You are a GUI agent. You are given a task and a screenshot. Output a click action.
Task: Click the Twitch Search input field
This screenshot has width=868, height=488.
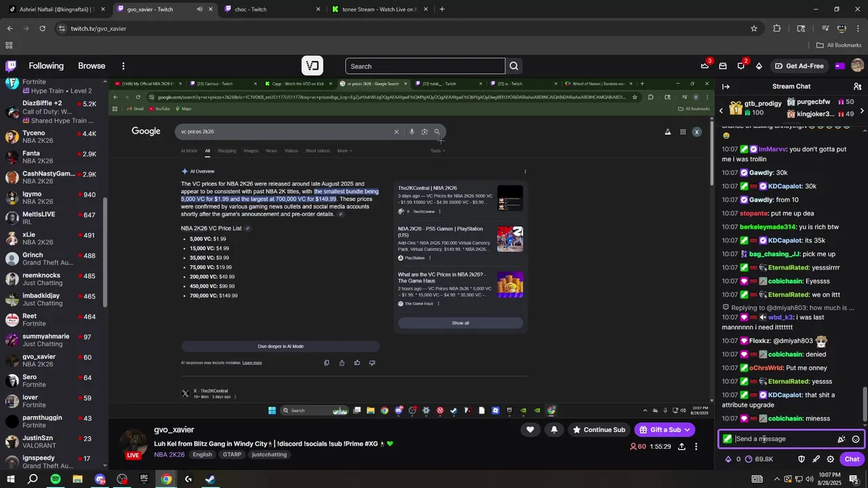[x=425, y=66]
